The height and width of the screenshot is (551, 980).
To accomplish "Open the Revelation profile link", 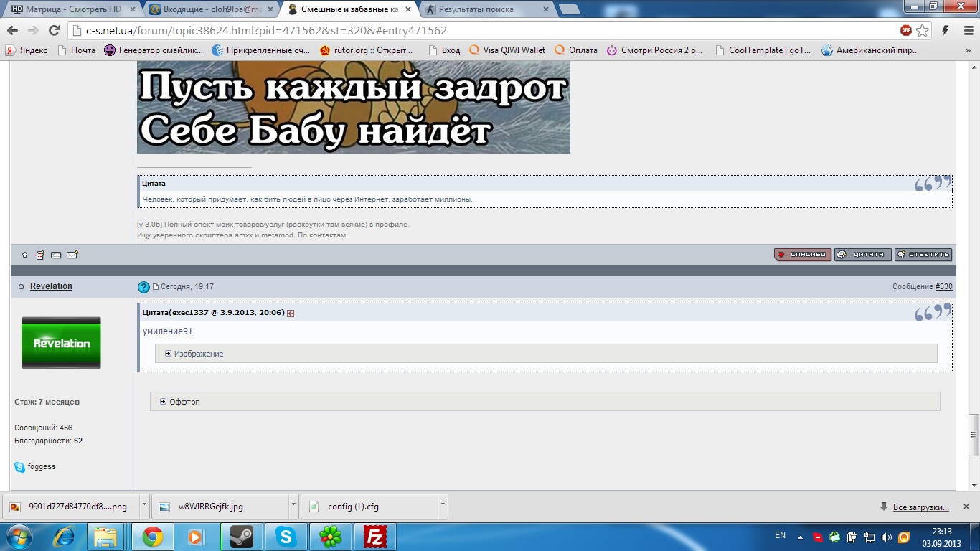I will [51, 286].
